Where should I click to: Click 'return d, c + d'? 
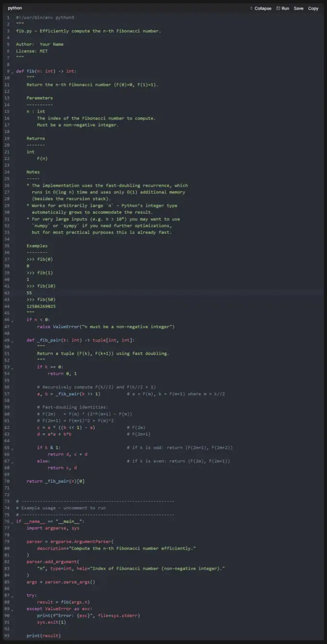68,454
